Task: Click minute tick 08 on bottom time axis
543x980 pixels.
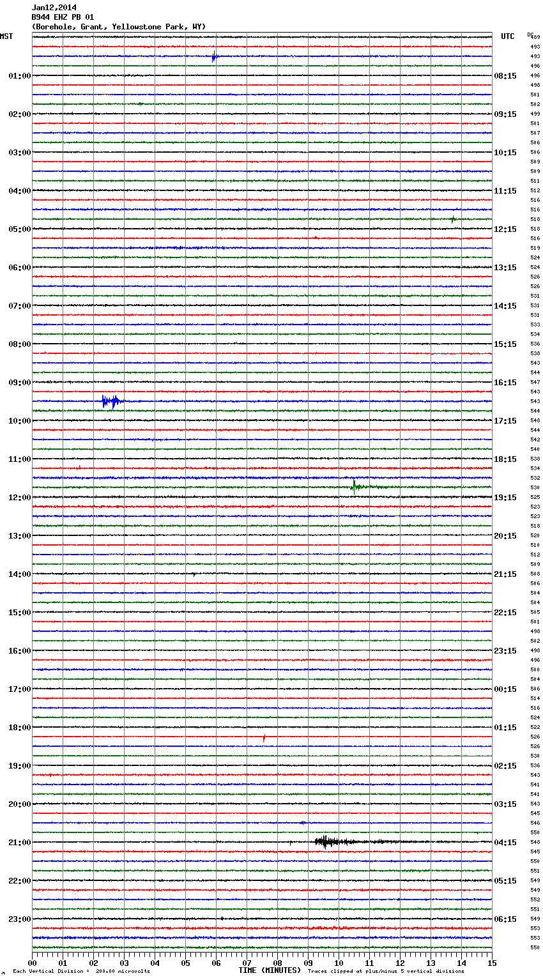Action: tap(277, 963)
